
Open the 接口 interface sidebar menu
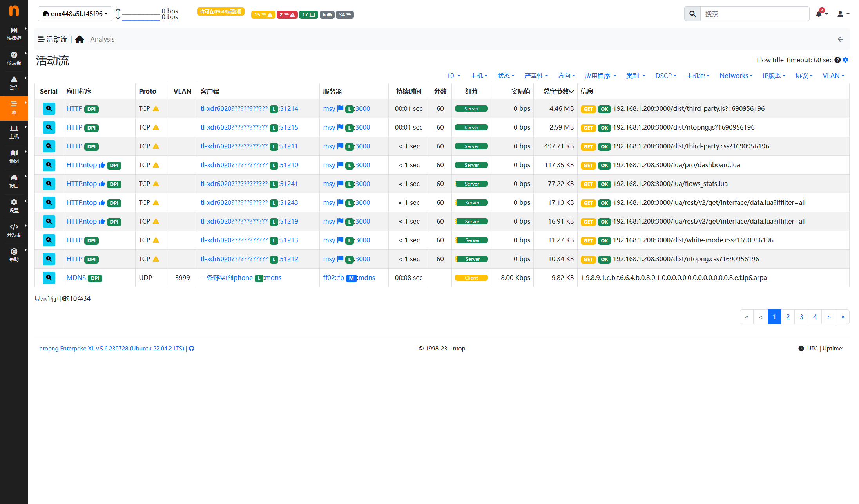coord(14,181)
